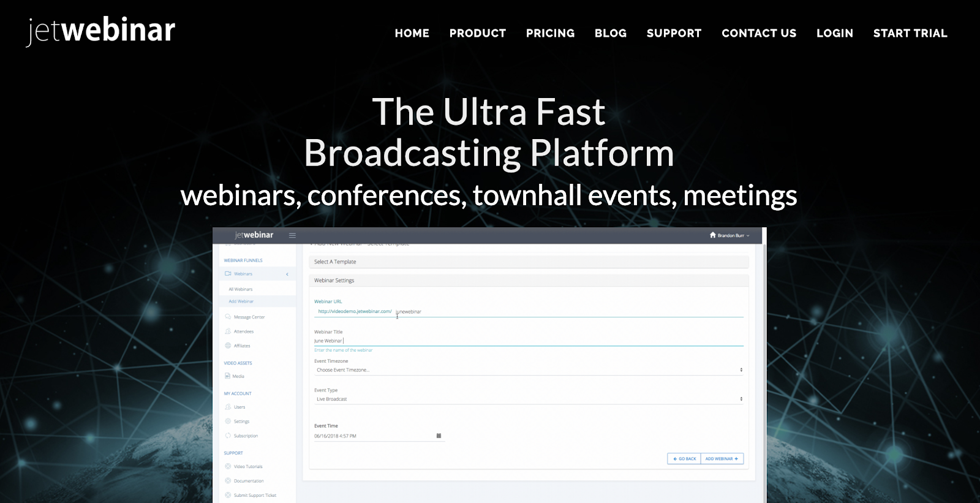Collapse the Webinars sidebar section chevron
The image size is (980, 503).
tap(287, 274)
